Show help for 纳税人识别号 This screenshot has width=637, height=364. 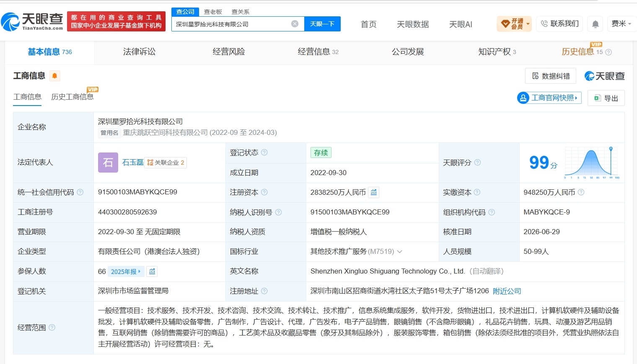coord(279,212)
